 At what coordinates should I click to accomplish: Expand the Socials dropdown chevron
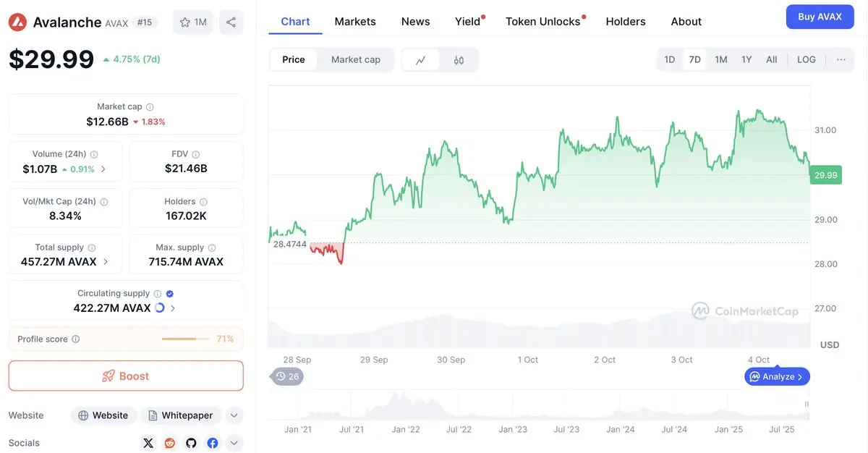tap(234, 443)
